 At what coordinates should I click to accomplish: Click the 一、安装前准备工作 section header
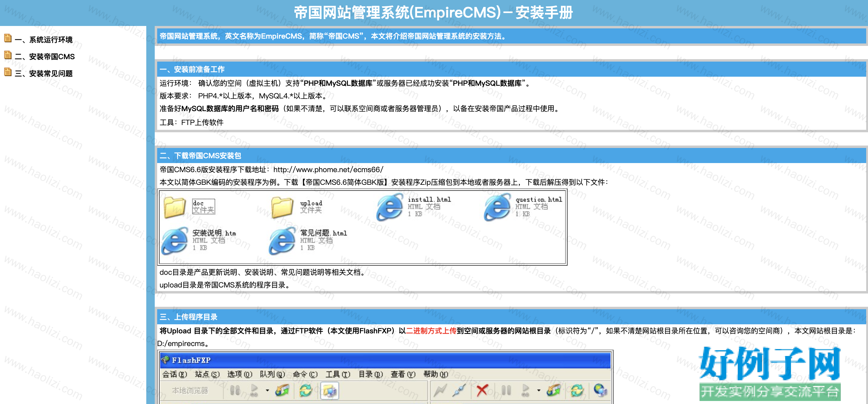point(511,69)
